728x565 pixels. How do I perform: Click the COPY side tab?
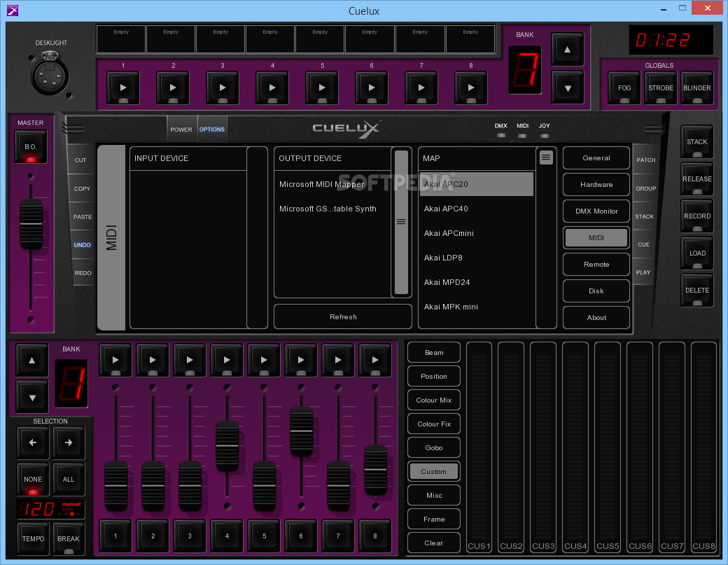[82, 188]
